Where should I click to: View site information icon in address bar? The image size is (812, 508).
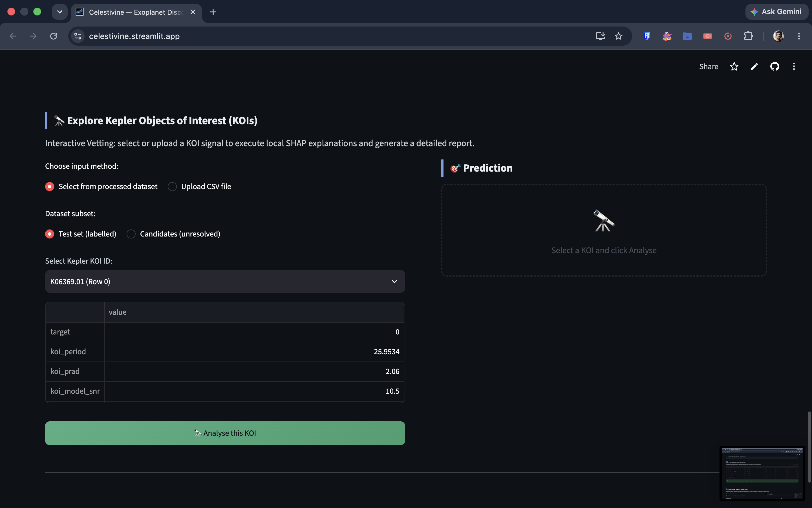[x=78, y=36]
